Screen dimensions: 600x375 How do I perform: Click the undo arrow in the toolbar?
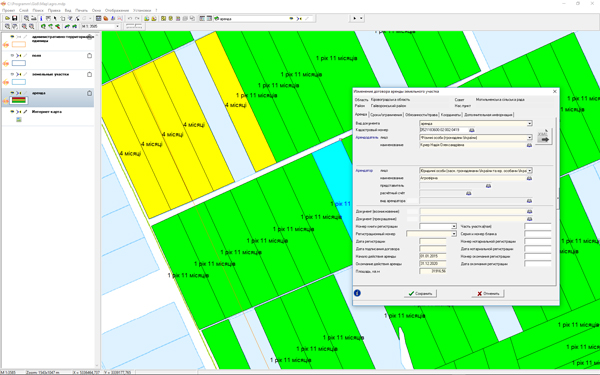(x=130, y=18)
